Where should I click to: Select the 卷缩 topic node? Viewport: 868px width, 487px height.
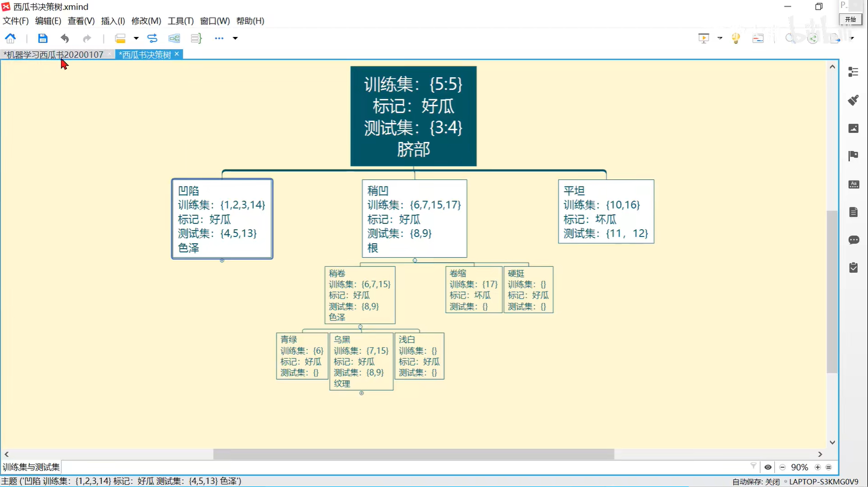coord(474,289)
